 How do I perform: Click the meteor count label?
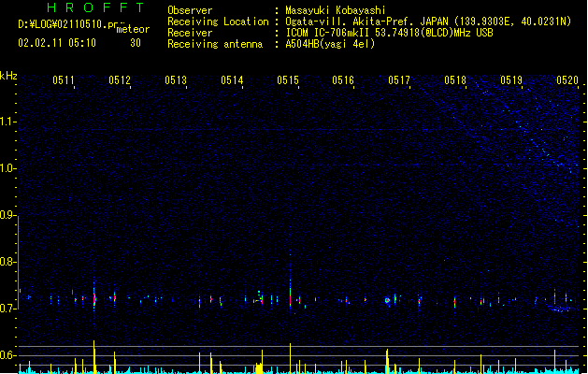[133, 29]
